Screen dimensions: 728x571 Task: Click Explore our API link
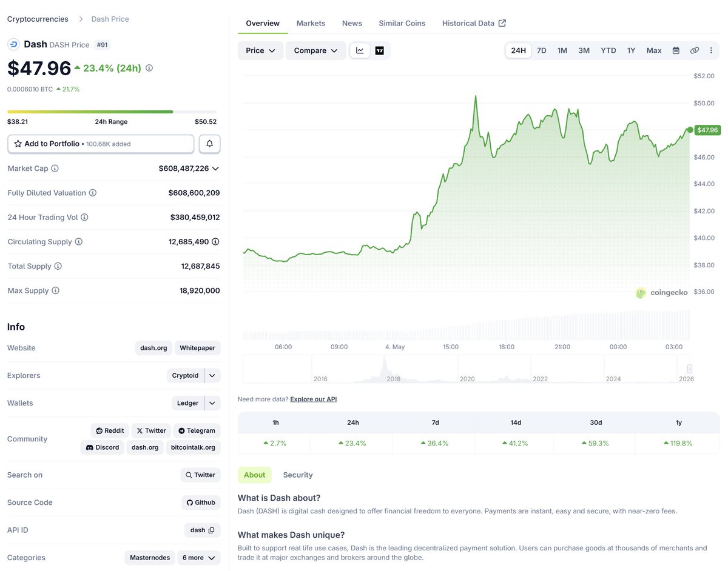click(313, 399)
